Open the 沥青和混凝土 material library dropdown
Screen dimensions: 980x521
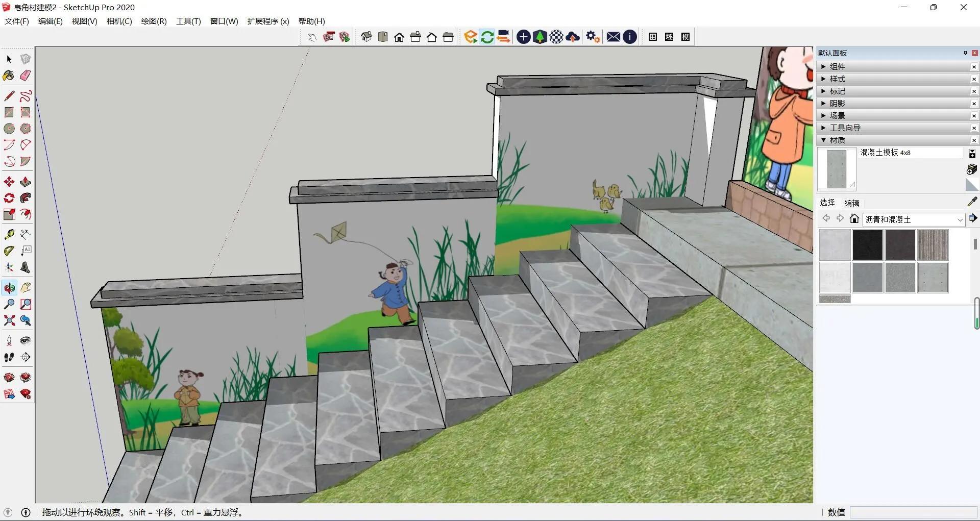click(x=960, y=220)
